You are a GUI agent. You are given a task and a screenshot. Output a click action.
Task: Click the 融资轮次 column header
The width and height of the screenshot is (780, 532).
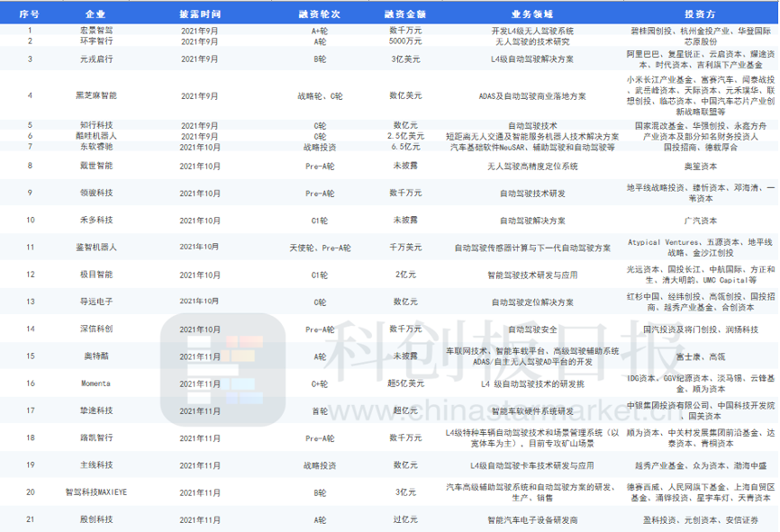[x=320, y=14]
